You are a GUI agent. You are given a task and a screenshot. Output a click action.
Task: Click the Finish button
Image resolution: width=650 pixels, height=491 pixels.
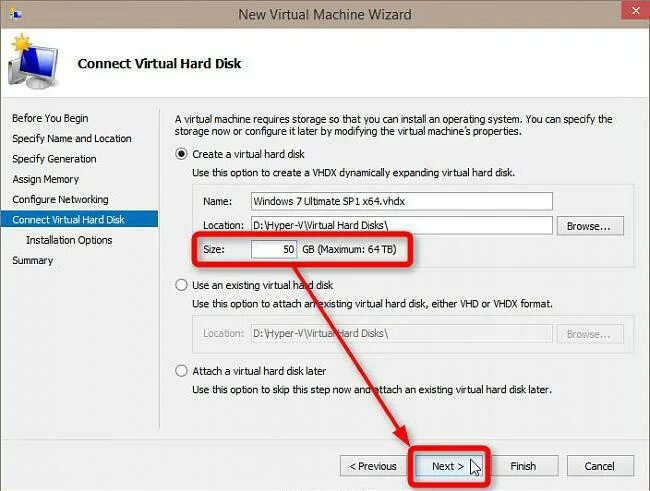[523, 466]
